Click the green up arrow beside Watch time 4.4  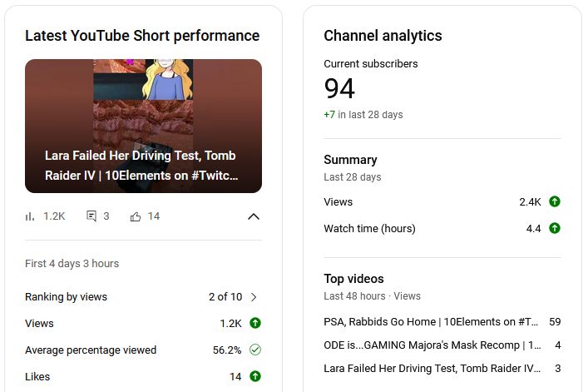pyautogui.click(x=555, y=228)
